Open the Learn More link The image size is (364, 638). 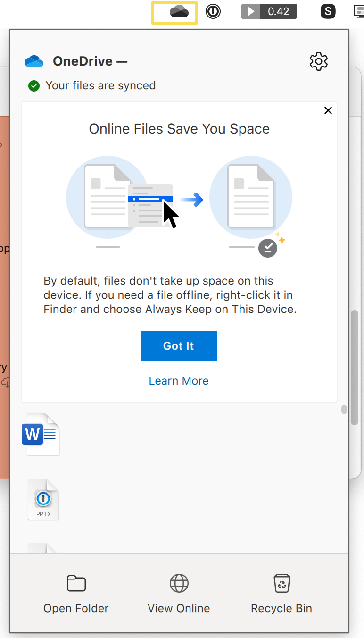pyautogui.click(x=179, y=381)
